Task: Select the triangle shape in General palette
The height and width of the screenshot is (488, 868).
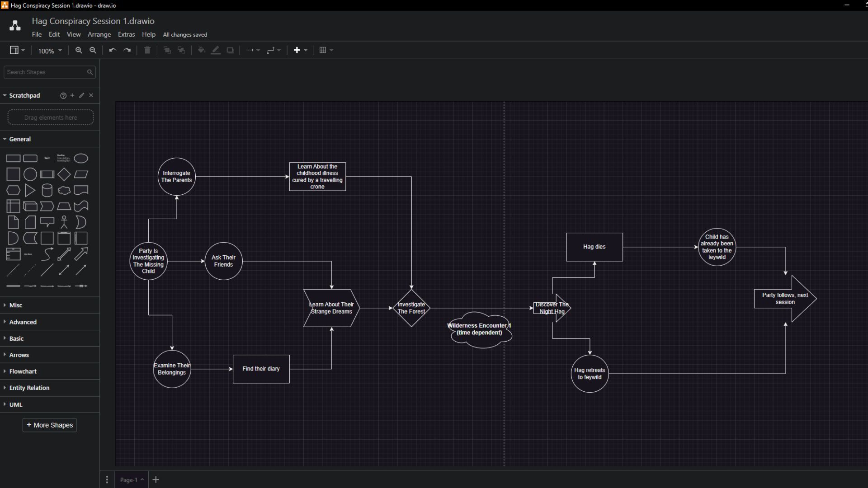Action: click(30, 190)
